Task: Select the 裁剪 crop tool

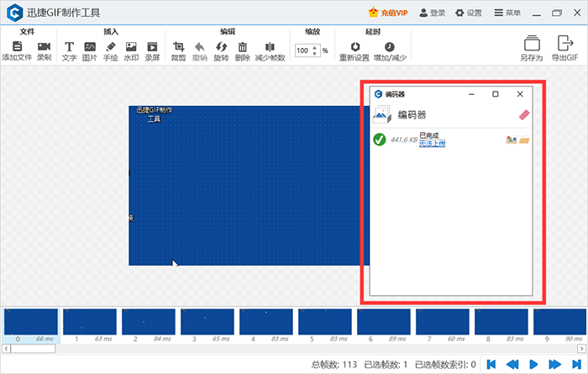Action: (178, 48)
